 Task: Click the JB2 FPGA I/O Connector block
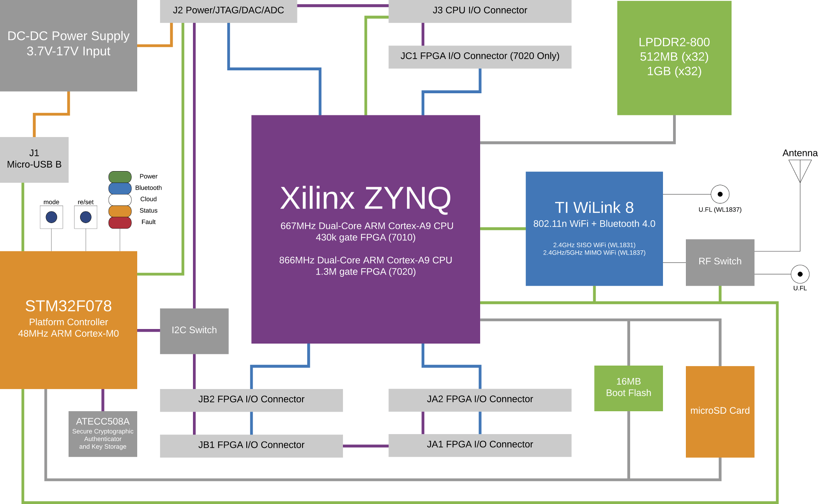click(x=251, y=400)
